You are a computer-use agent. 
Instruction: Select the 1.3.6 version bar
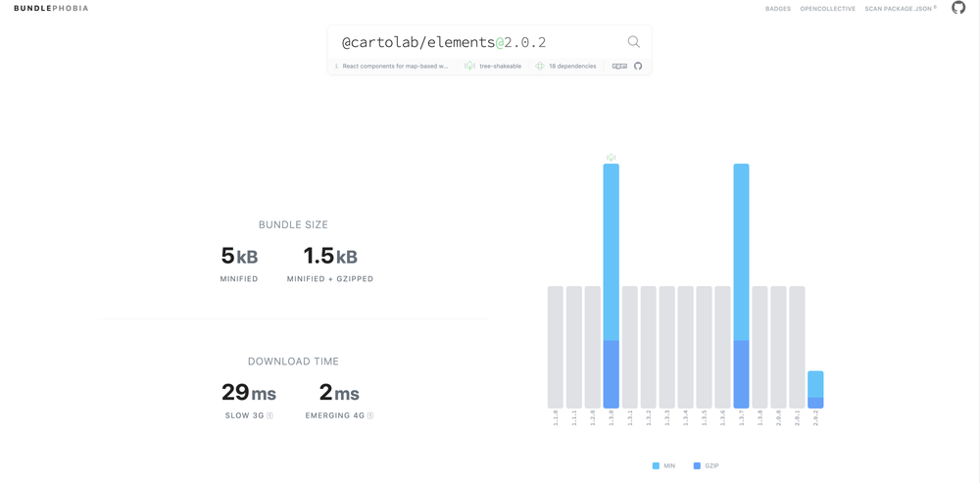coord(722,347)
